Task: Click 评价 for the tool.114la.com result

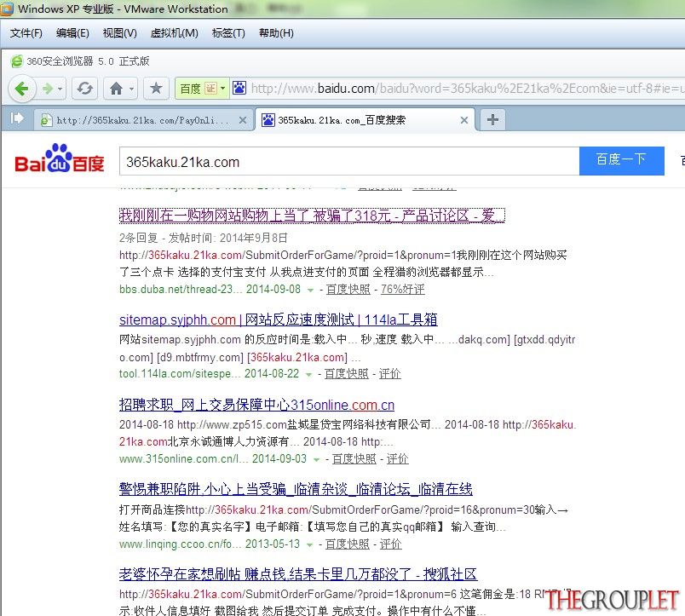Action: point(390,373)
